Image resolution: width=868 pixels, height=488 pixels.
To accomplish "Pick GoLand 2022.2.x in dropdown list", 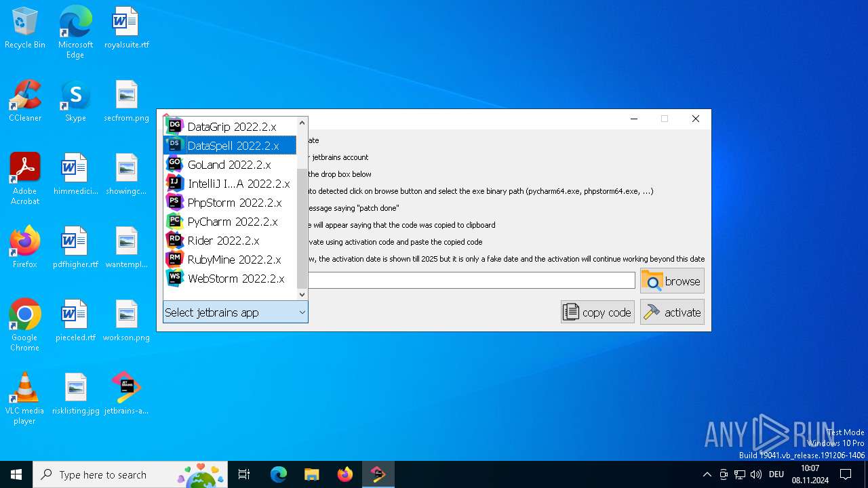I will pyautogui.click(x=230, y=165).
